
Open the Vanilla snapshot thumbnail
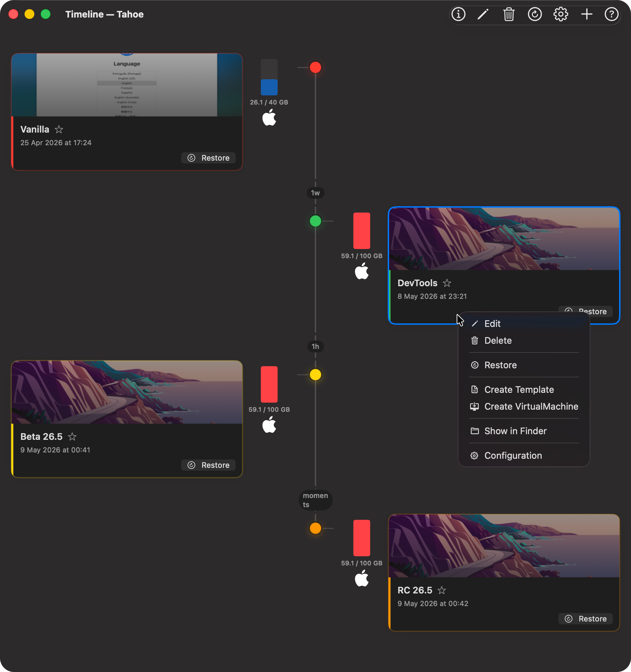(127, 85)
